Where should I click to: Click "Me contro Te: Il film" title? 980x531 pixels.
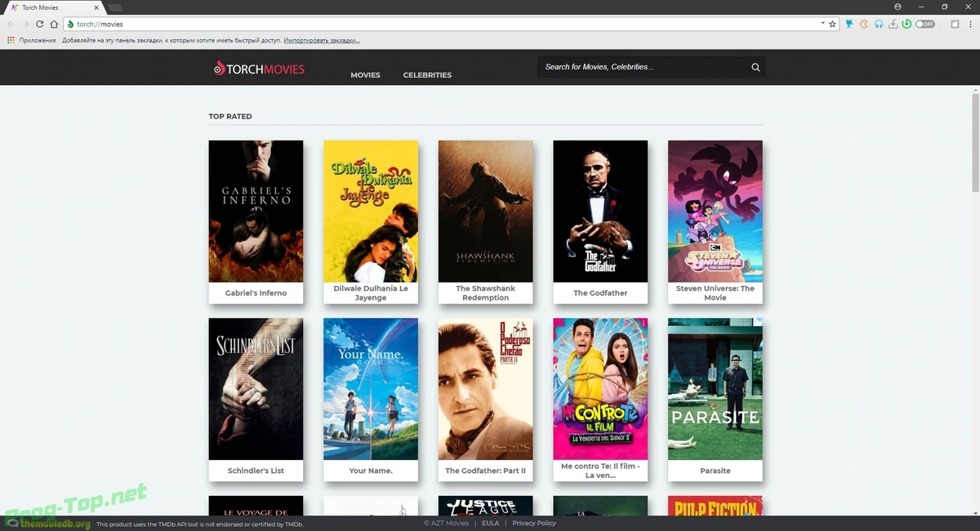click(600, 471)
